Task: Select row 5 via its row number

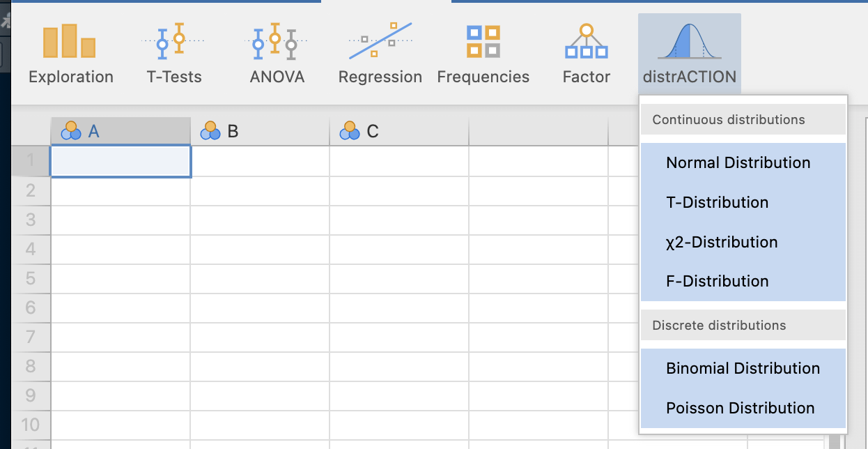Action: pos(31,278)
